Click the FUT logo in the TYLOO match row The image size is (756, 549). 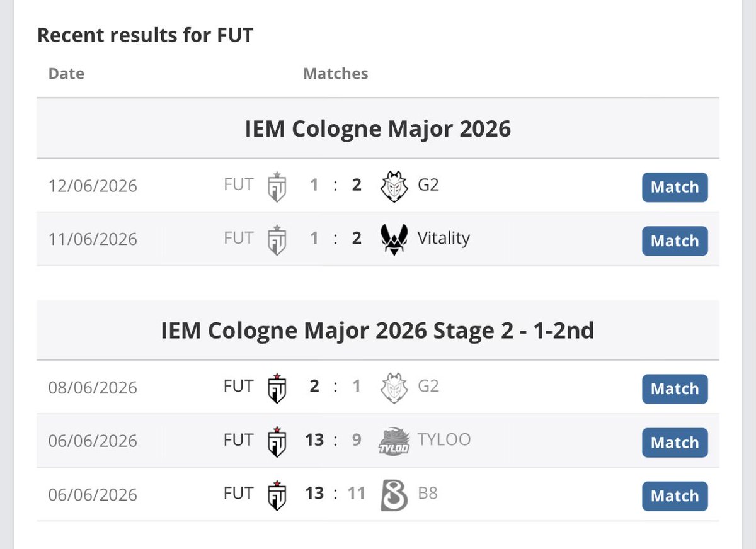pos(277,441)
